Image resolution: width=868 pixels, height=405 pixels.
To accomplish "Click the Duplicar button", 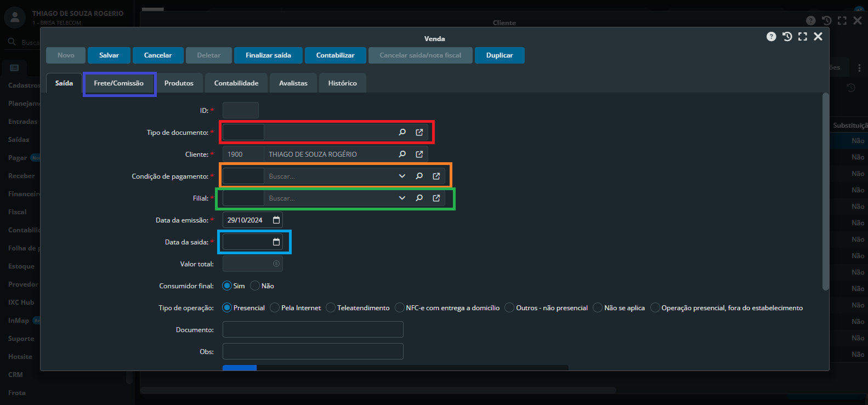I will [499, 55].
